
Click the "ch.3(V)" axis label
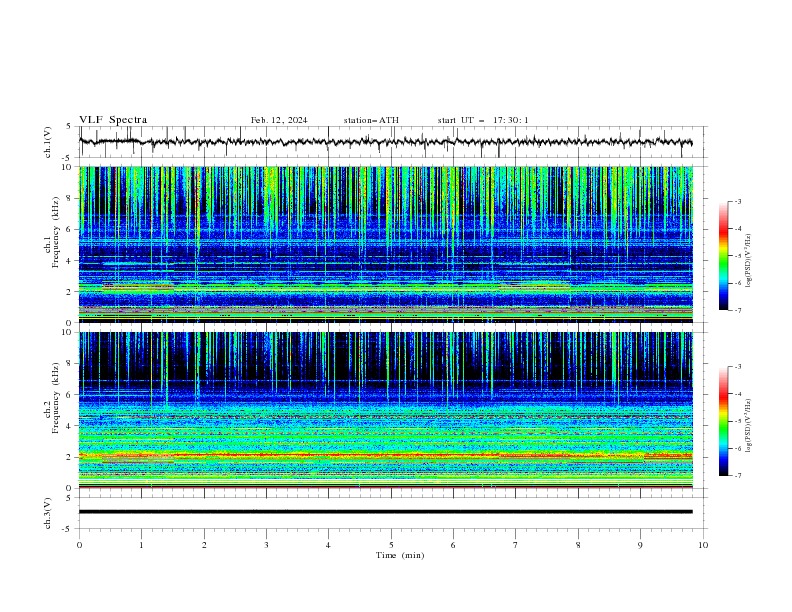48,513
